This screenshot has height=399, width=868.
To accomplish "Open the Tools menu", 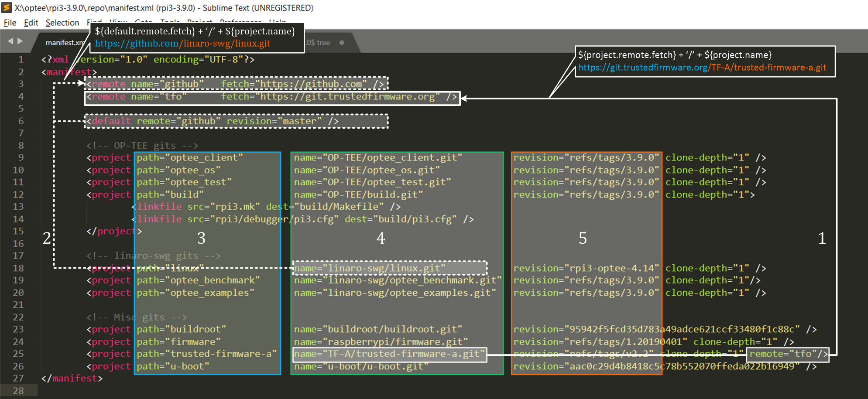I will pyautogui.click(x=170, y=23).
